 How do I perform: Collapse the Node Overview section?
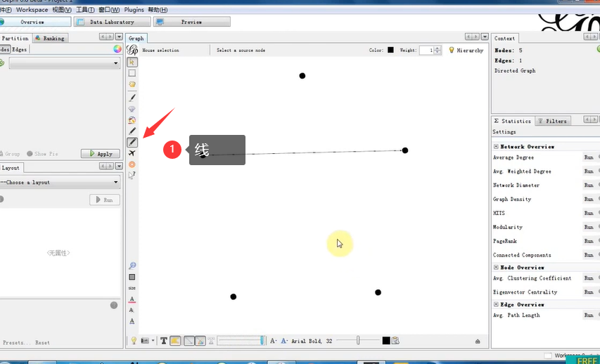click(496, 267)
